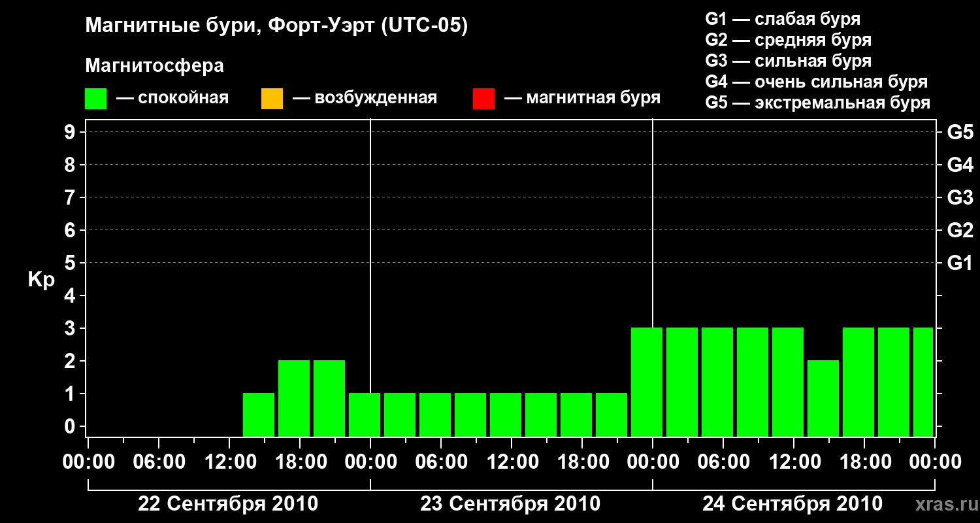The image size is (980, 523).
Task: Click the '24 Сентября 2010' date label
Action: coord(792,504)
